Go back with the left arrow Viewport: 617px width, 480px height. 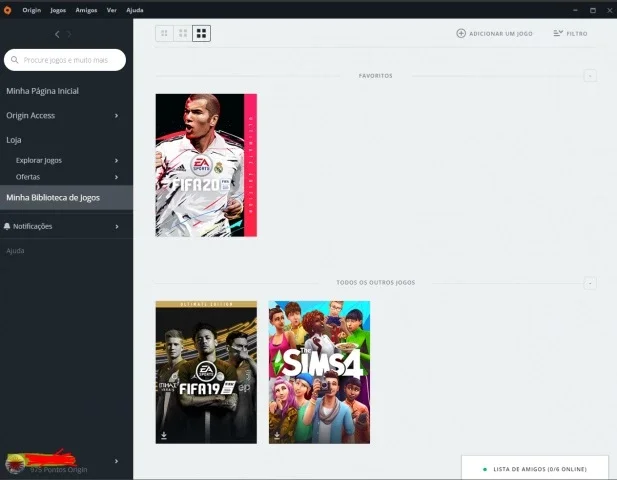coord(57,34)
